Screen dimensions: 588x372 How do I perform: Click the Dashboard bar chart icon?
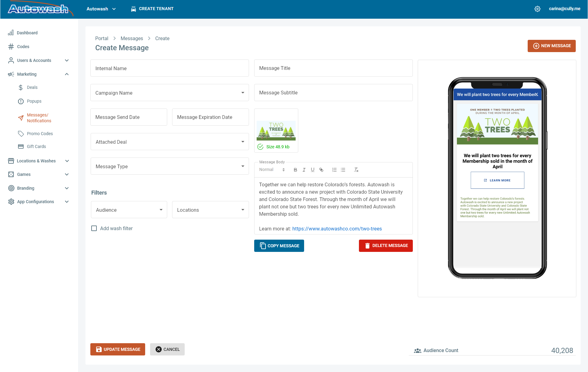[11, 33]
